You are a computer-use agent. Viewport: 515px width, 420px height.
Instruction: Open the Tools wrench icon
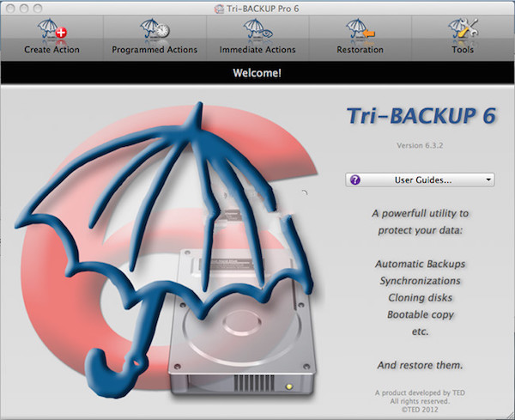point(463,30)
